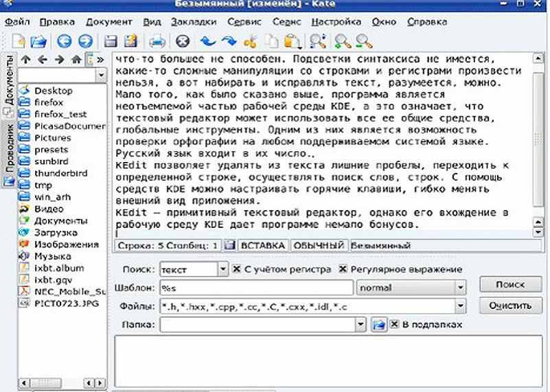Toggle the ВСТАВКА insert mode indicator
Viewport: 550px width, 392px height.
[x=263, y=246]
